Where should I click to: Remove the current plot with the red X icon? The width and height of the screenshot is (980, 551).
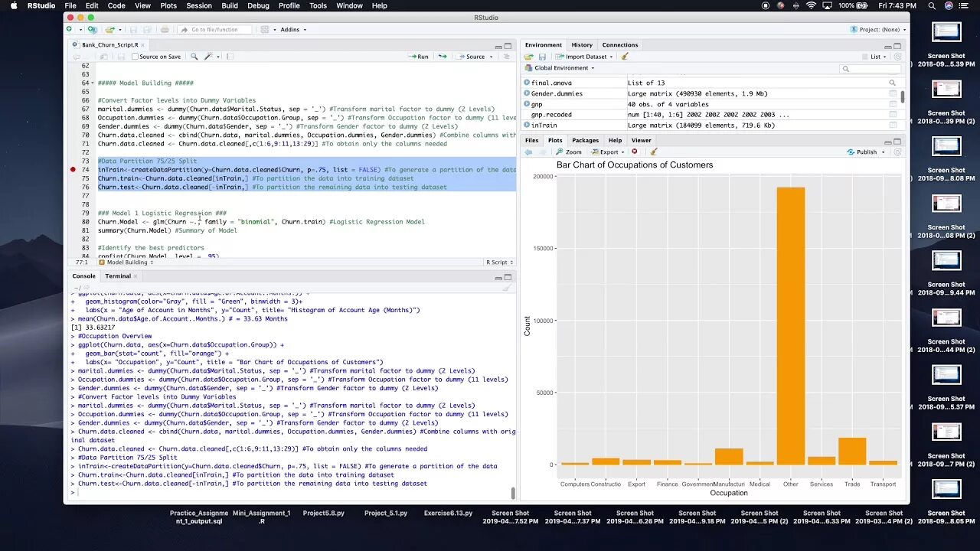pos(634,152)
